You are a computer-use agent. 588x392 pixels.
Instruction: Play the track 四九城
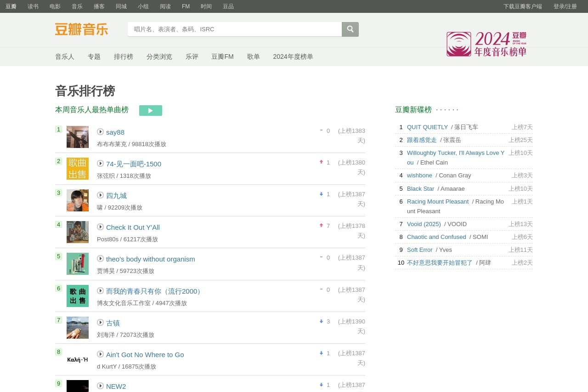point(100,195)
